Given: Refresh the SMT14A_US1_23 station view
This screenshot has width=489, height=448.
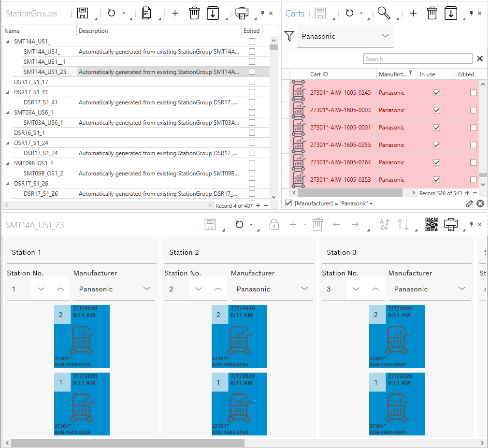Looking at the screenshot, I should pyautogui.click(x=239, y=224).
